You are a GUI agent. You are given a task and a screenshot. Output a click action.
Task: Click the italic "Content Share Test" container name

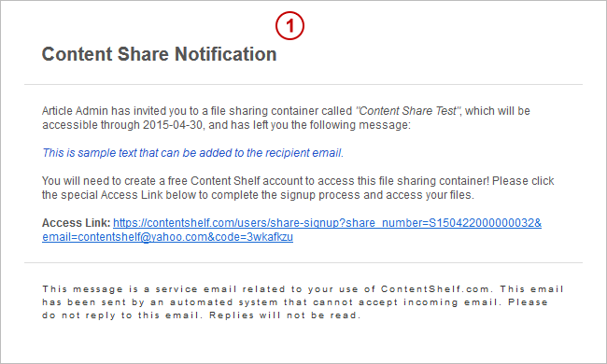pyautogui.click(x=408, y=111)
